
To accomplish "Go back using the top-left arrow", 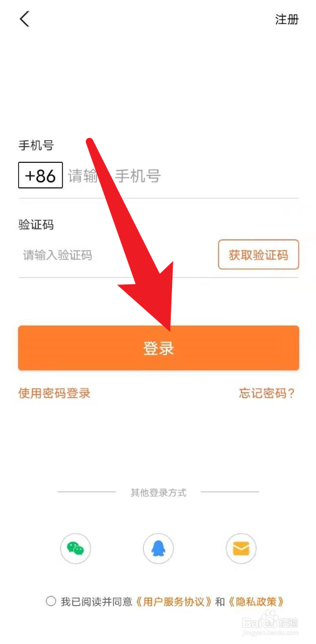I will point(24,19).
